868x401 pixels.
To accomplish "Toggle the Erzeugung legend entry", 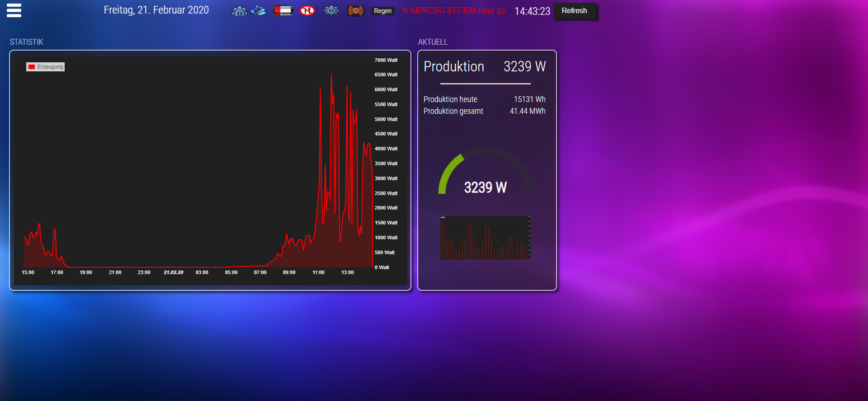I will pos(45,67).
